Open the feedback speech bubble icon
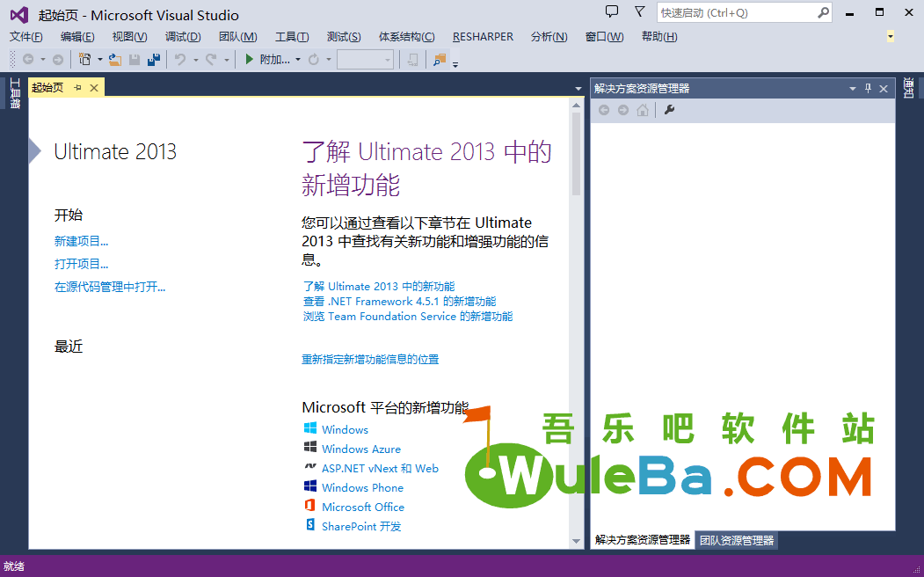Viewport: 924px width, 577px height. (x=612, y=11)
